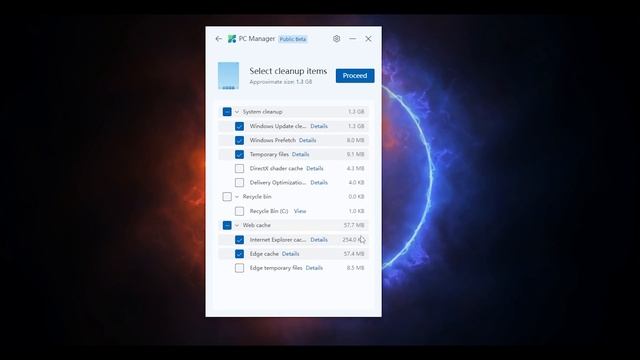Click the 57.7 MB Web cache size
Viewport: 640px width, 360px height.
coord(353,225)
